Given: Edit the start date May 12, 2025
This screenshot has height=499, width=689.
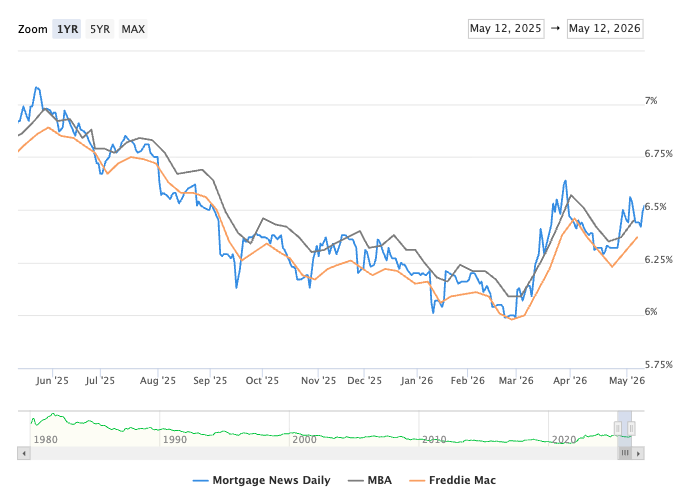Looking at the screenshot, I should [506, 29].
